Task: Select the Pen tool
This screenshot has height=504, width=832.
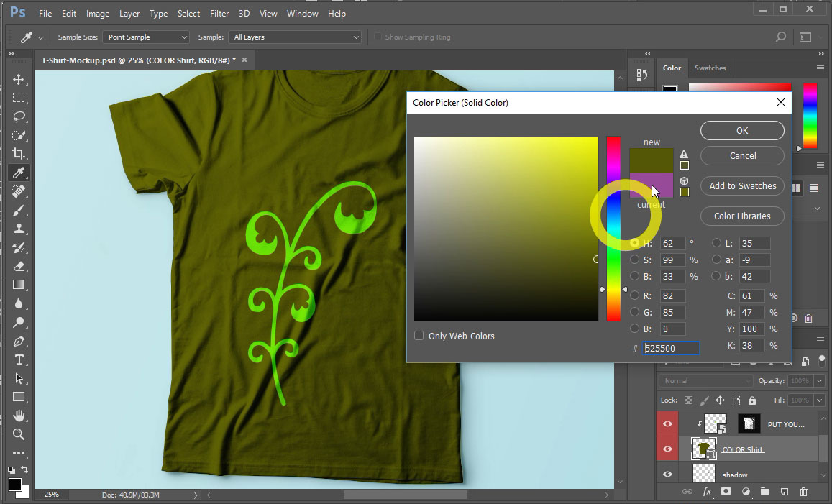Action: coord(19,341)
